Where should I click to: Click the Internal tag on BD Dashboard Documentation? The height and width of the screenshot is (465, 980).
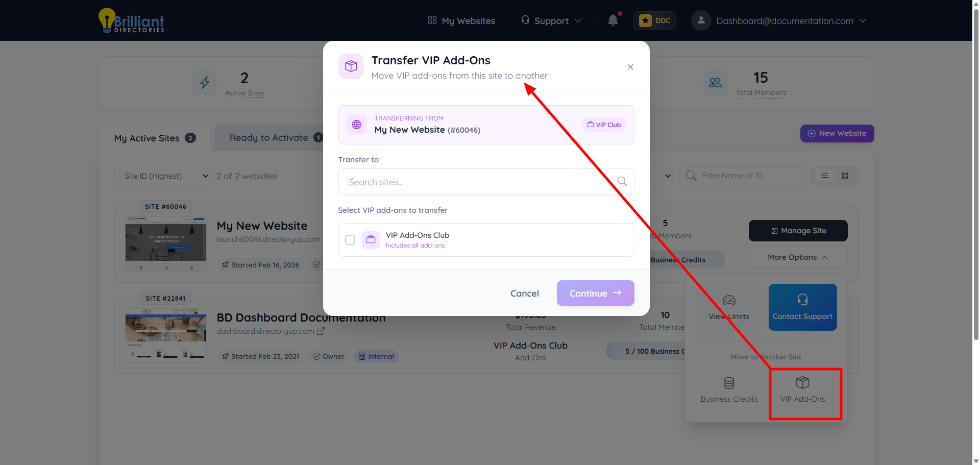pyautogui.click(x=376, y=356)
